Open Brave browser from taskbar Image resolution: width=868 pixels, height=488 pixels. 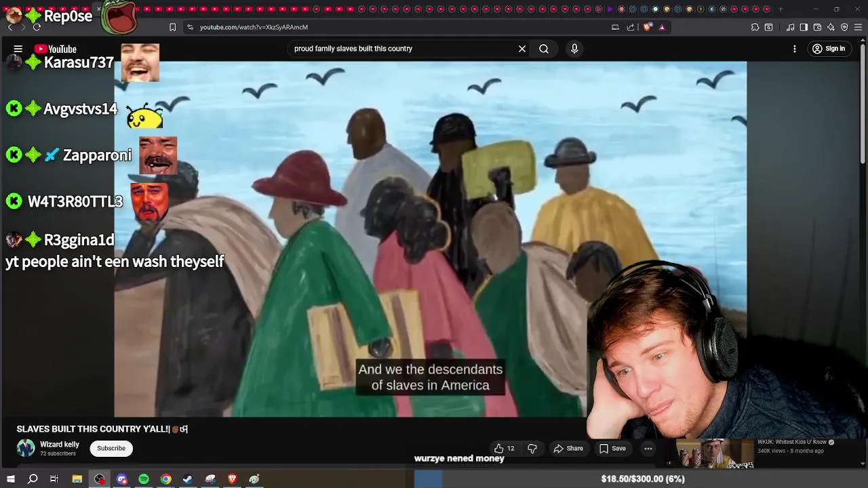pyautogui.click(x=233, y=479)
